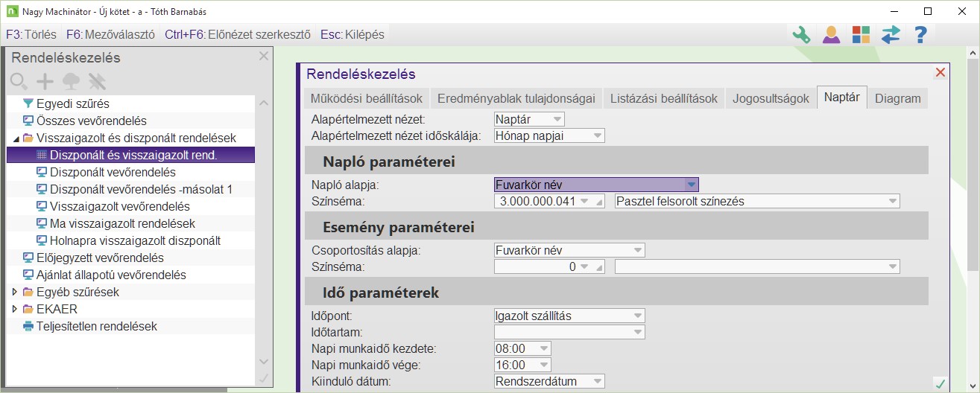Switch to the Diagram tab
The height and width of the screenshot is (393, 980).
point(898,98)
